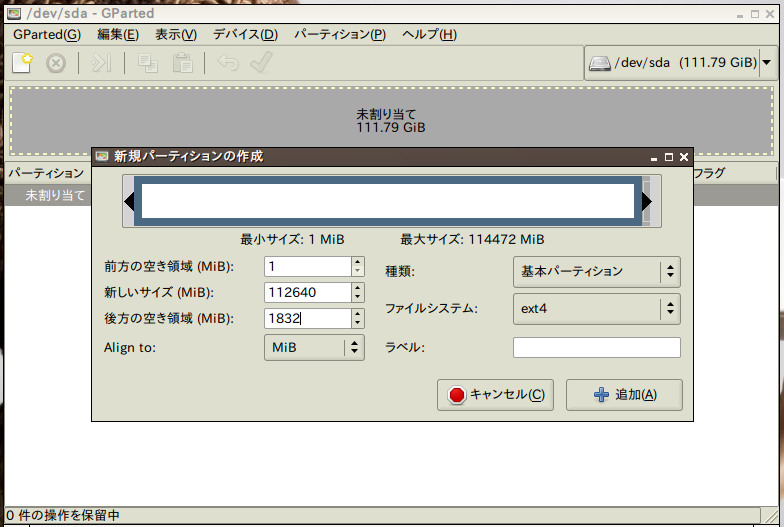
Task: Decrease 後方の空き領域 value with down arrow
Action: [358, 324]
